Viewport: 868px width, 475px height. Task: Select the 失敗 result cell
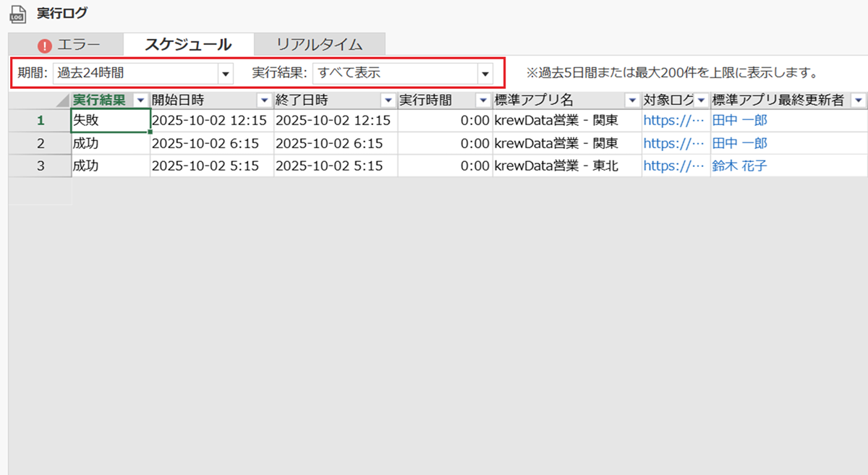coord(110,121)
